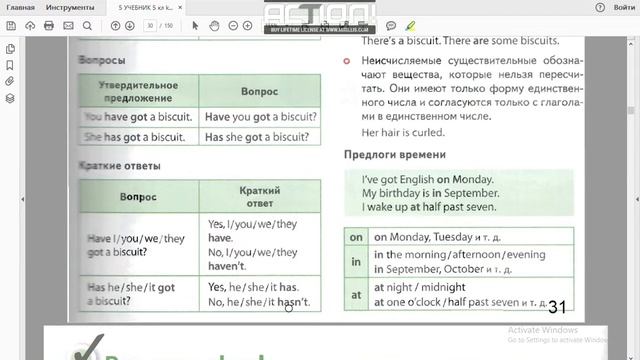Click 'at night / midnight' text
Image resolution: width=640 pixels, height=360 pixels.
coord(420,287)
